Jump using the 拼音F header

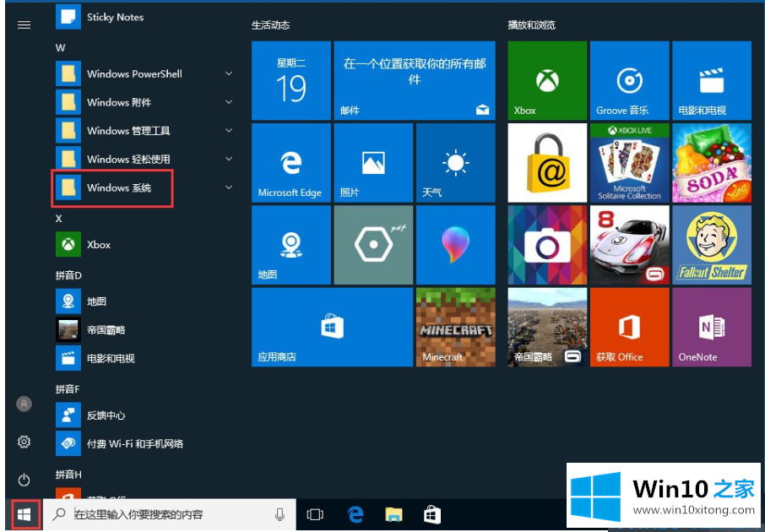pyautogui.click(x=68, y=389)
